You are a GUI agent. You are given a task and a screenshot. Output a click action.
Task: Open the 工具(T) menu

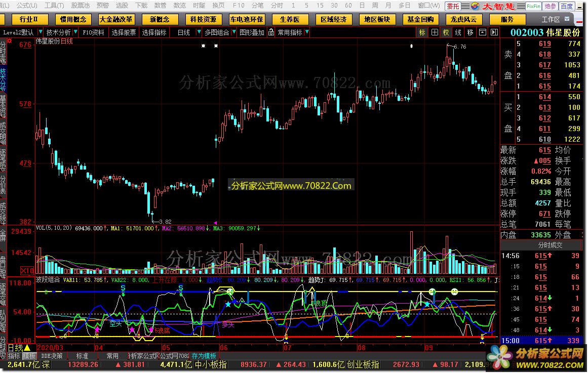[x=54, y=6]
